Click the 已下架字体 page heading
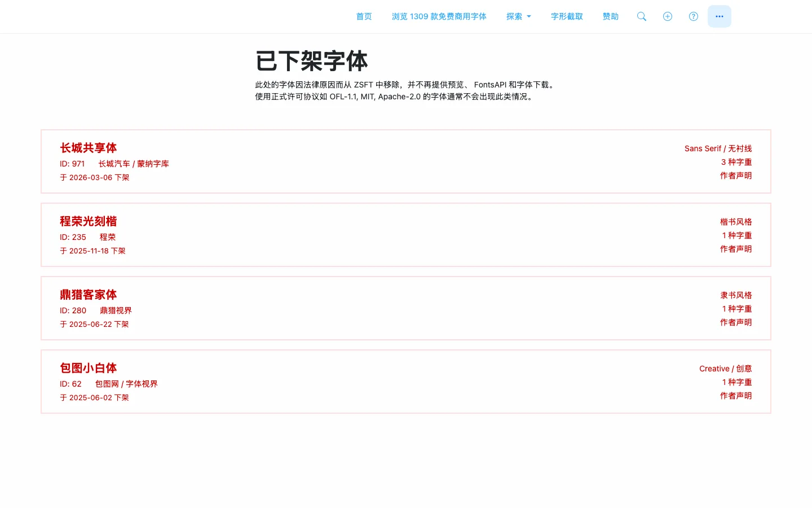Viewport: 812px width, 508px height. point(311,61)
